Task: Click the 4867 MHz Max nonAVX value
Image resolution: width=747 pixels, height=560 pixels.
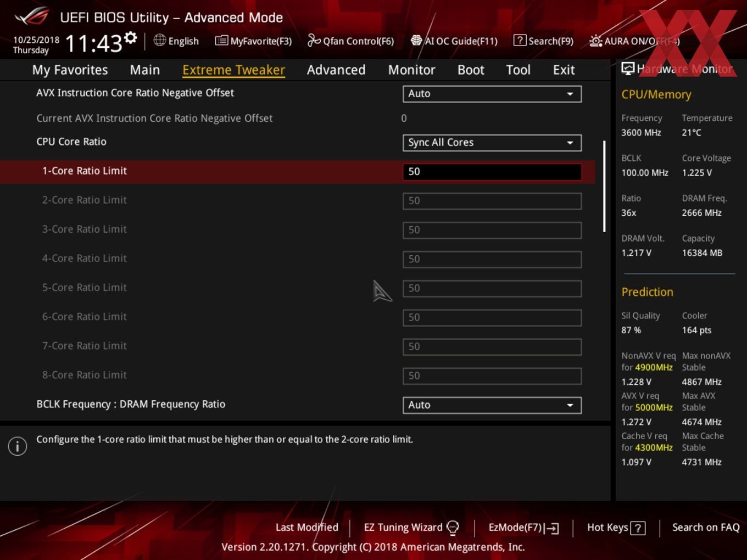Action: coord(701,382)
